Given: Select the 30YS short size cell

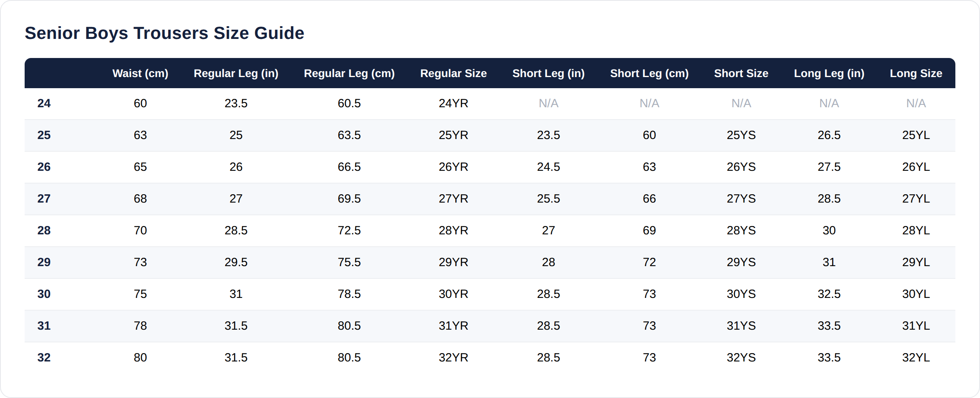Looking at the screenshot, I should pos(741,294).
